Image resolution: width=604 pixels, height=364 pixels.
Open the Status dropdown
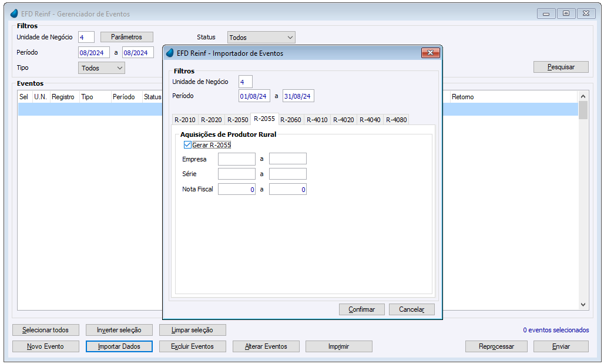click(x=261, y=38)
